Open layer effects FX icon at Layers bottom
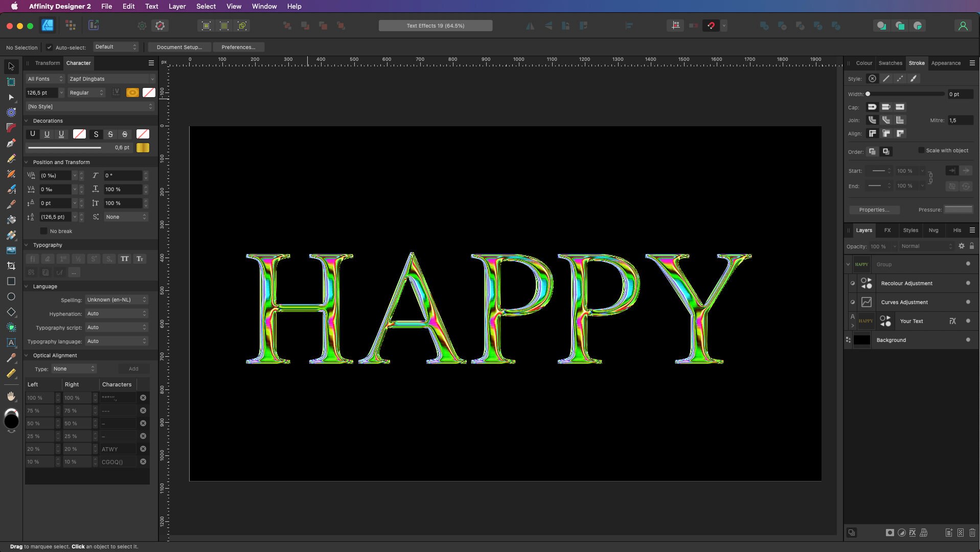 [x=913, y=533]
